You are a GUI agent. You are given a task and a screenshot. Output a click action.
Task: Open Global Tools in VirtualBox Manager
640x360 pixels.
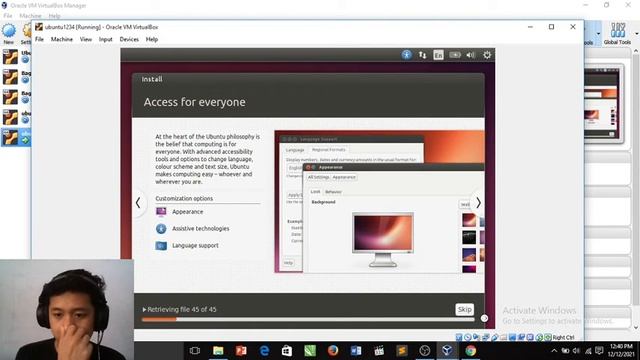click(617, 33)
